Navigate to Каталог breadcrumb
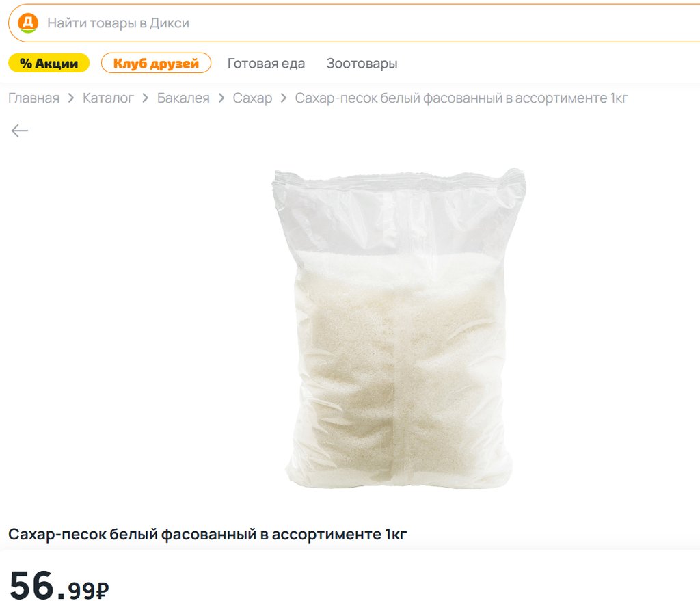Viewport: 700px width, 601px height. pos(108,98)
